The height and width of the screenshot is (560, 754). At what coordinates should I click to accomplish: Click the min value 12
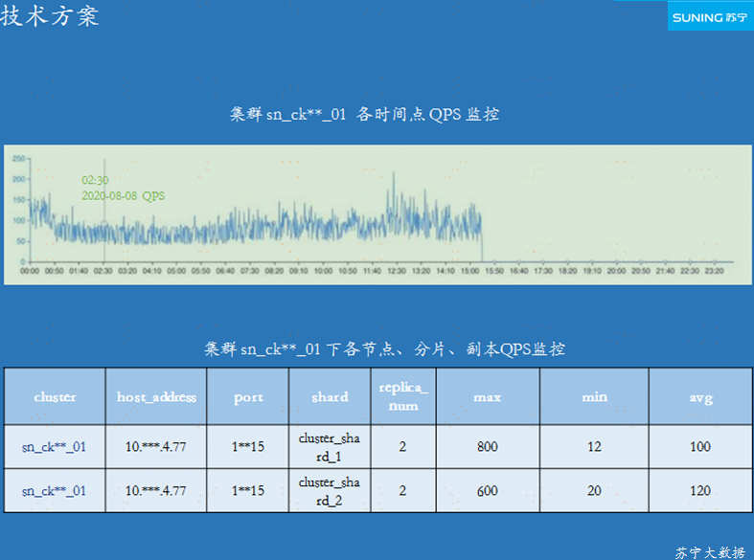pos(594,447)
